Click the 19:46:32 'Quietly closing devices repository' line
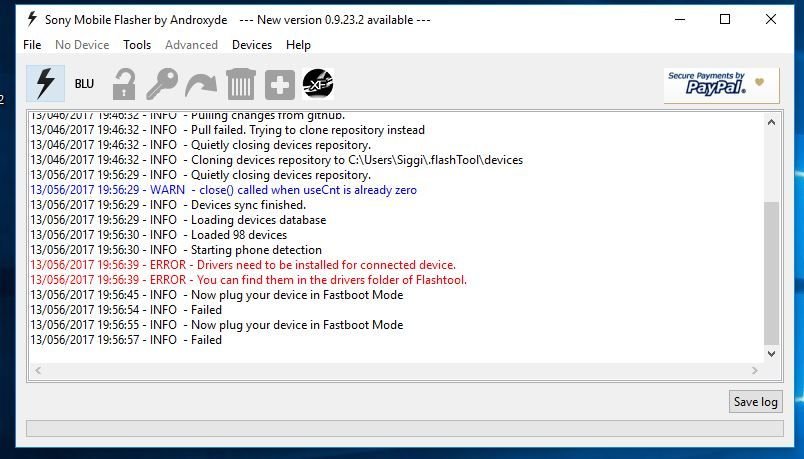804x459 pixels. pos(200,145)
